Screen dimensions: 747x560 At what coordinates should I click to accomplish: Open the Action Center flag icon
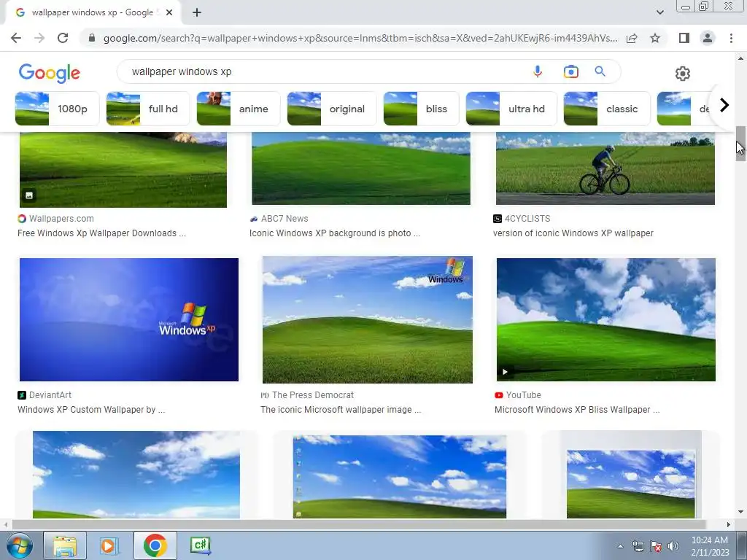[x=656, y=546]
